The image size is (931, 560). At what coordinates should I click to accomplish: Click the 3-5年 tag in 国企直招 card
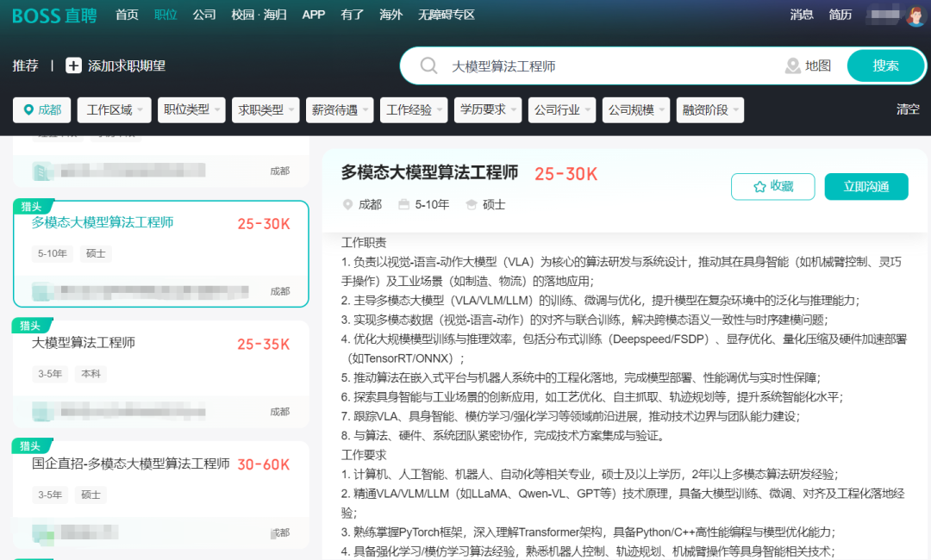(x=50, y=495)
